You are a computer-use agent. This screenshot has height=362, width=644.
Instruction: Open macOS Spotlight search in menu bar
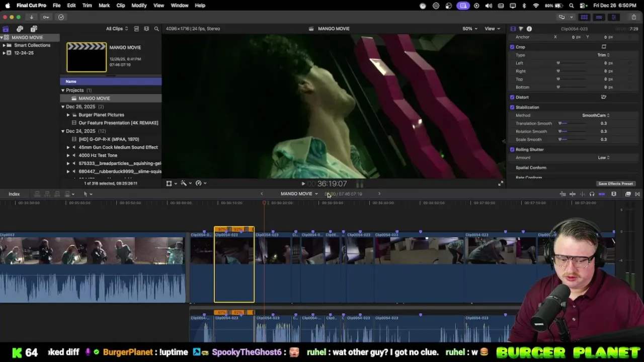(x=572, y=6)
